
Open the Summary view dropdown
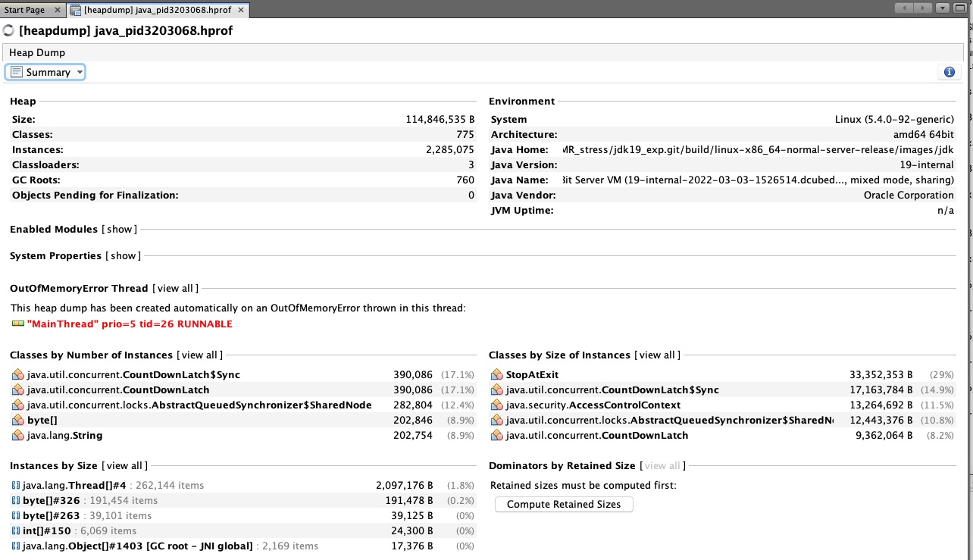tap(45, 72)
